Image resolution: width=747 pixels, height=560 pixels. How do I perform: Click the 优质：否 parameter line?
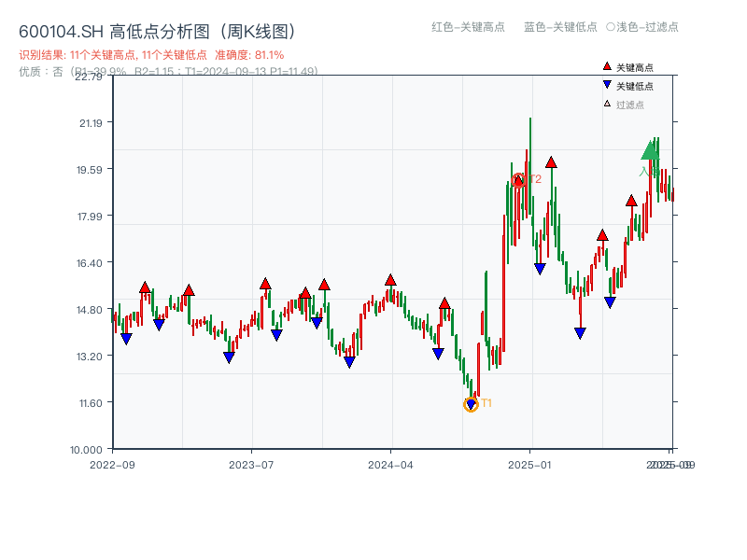[x=168, y=72]
